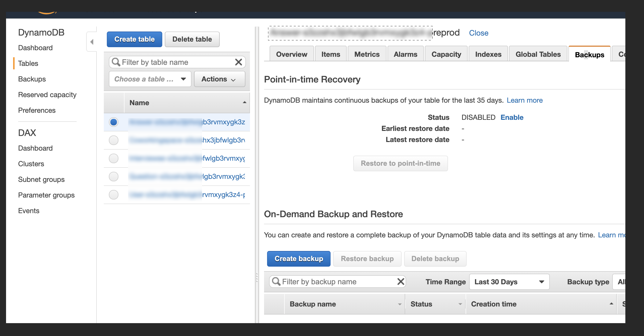Open Backup name column sort arrow

coord(400,304)
